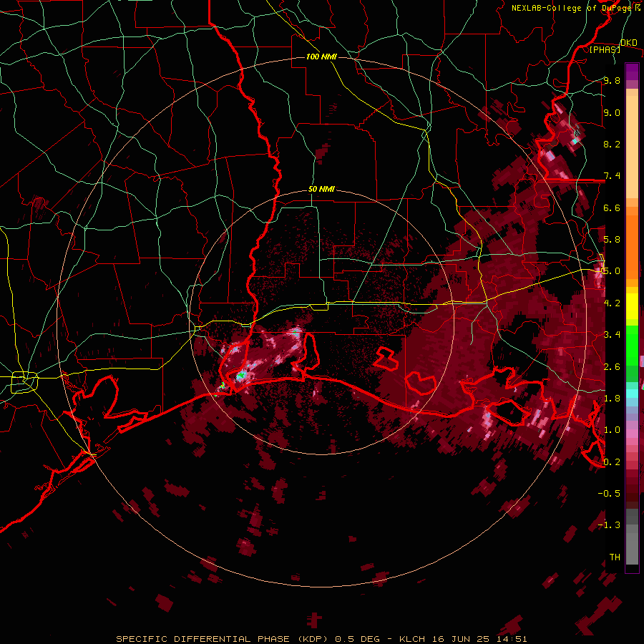Click the 6.6 value on the color scale
The image size is (644, 644).
coord(612,208)
